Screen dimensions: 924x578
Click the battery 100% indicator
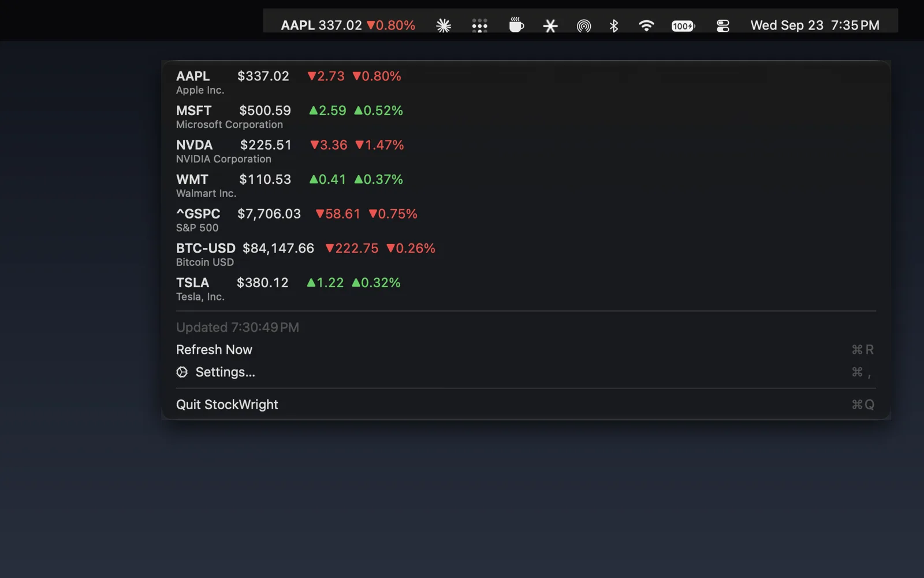point(683,26)
